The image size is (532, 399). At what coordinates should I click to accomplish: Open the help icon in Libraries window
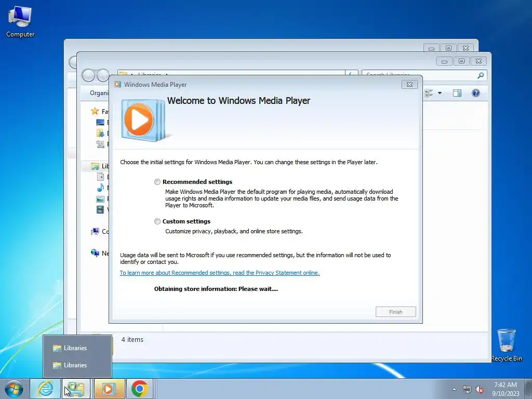476,93
